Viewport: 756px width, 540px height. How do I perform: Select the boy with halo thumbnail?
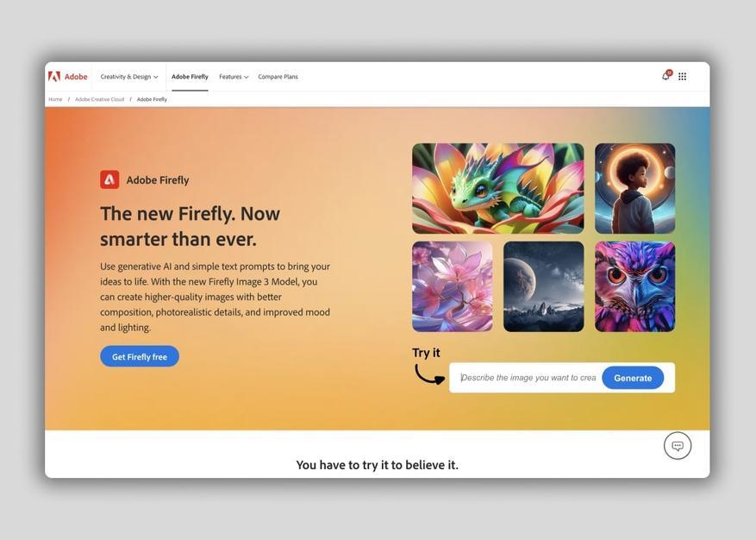coord(634,188)
